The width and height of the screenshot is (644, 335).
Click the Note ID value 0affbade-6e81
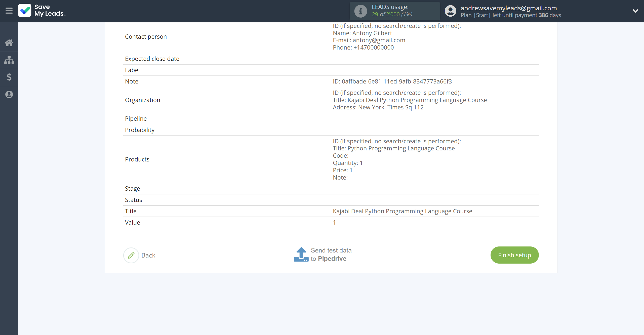[392, 81]
